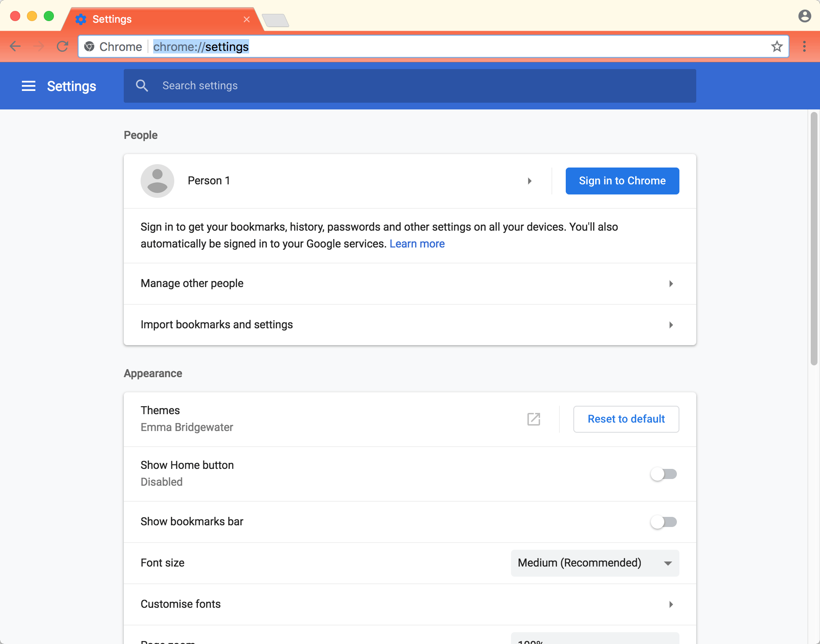Open the profile avatar icon in title bar
This screenshot has width=820, height=644.
(x=804, y=16)
